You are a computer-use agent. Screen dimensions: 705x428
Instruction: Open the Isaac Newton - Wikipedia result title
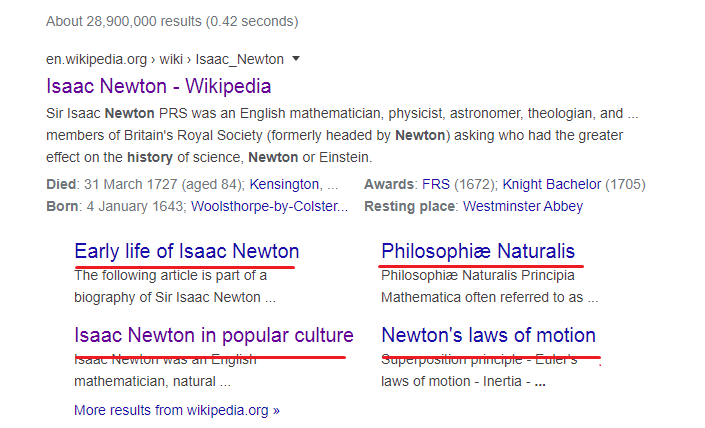[x=159, y=86]
